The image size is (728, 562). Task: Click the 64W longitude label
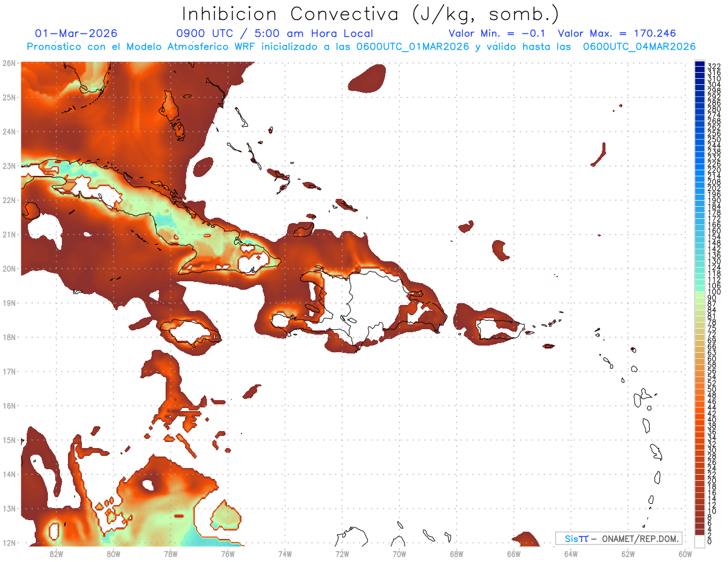pyautogui.click(x=570, y=553)
